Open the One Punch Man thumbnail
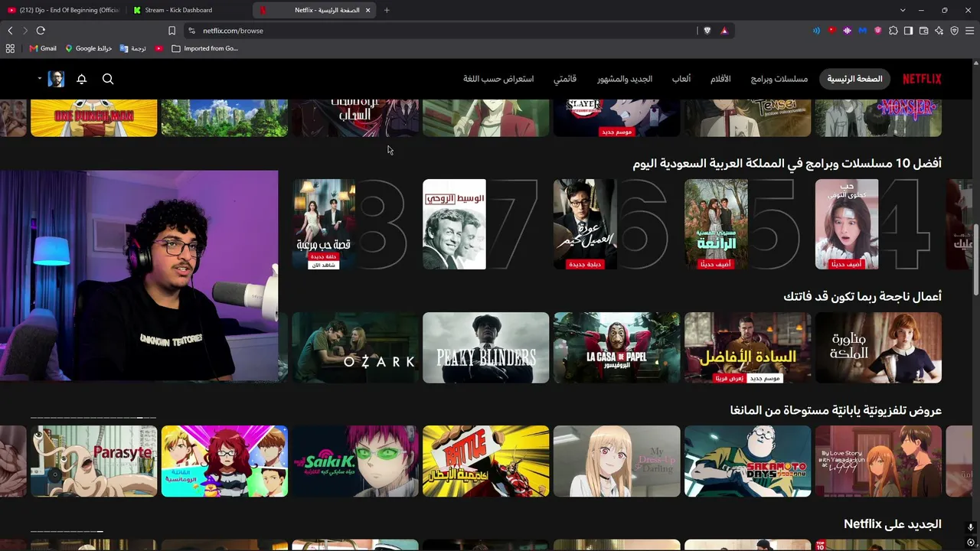 coord(93,118)
